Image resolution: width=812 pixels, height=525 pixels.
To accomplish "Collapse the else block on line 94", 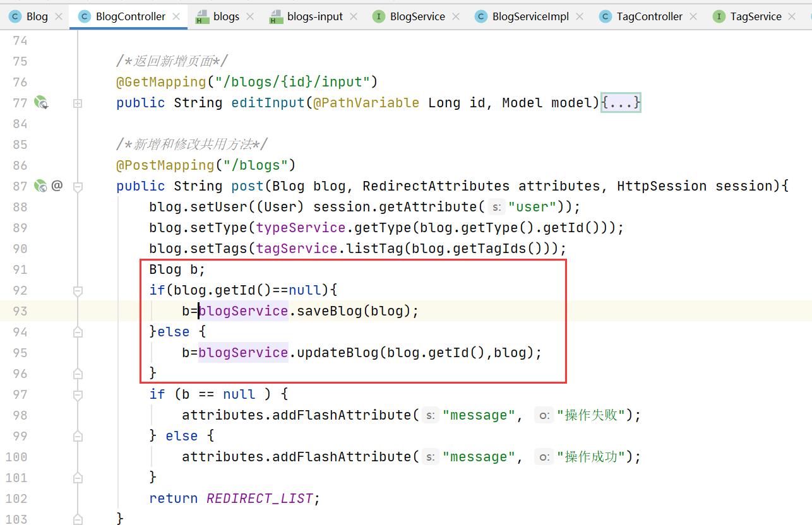I will coord(78,332).
